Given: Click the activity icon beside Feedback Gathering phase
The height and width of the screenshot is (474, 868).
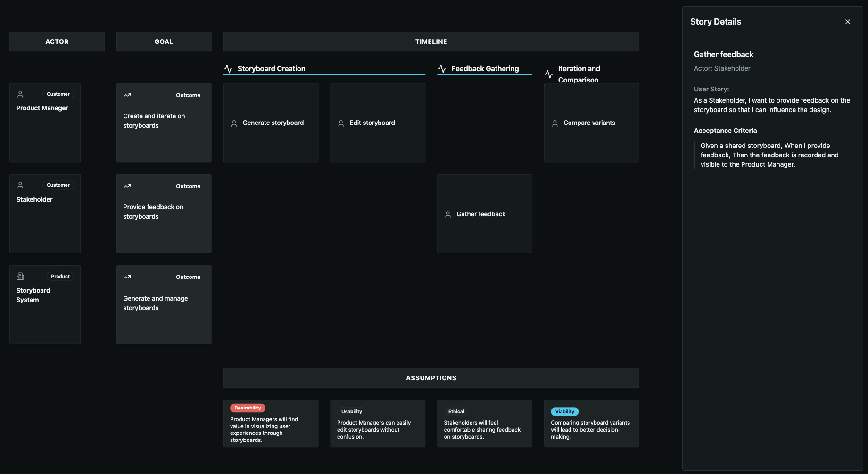Looking at the screenshot, I should point(442,68).
